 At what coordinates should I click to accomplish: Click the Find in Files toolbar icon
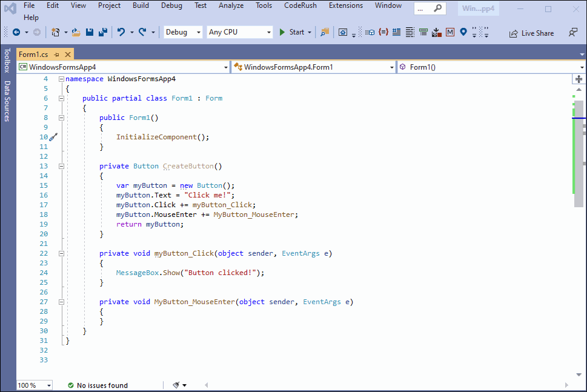[325, 32]
